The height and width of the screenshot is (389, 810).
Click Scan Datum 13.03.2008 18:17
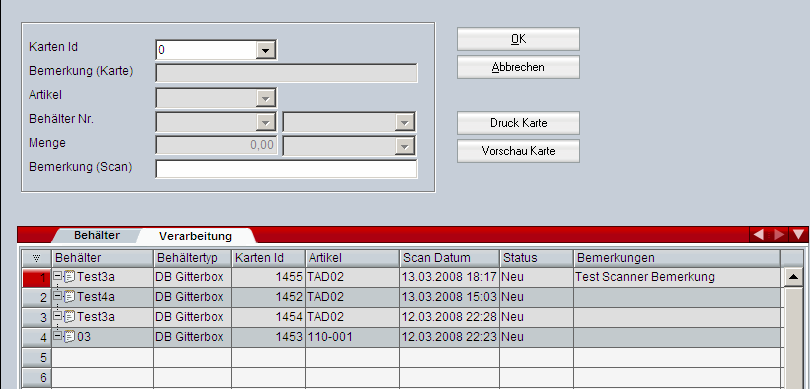(449, 277)
